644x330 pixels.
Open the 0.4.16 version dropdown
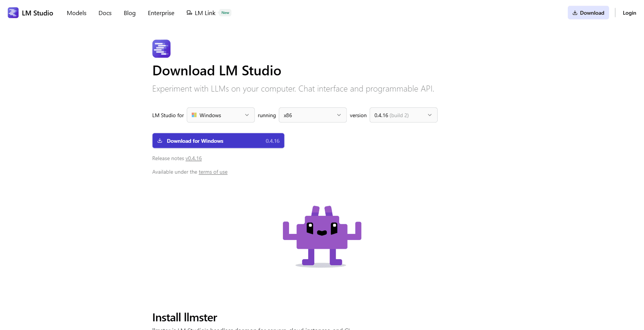tap(403, 115)
